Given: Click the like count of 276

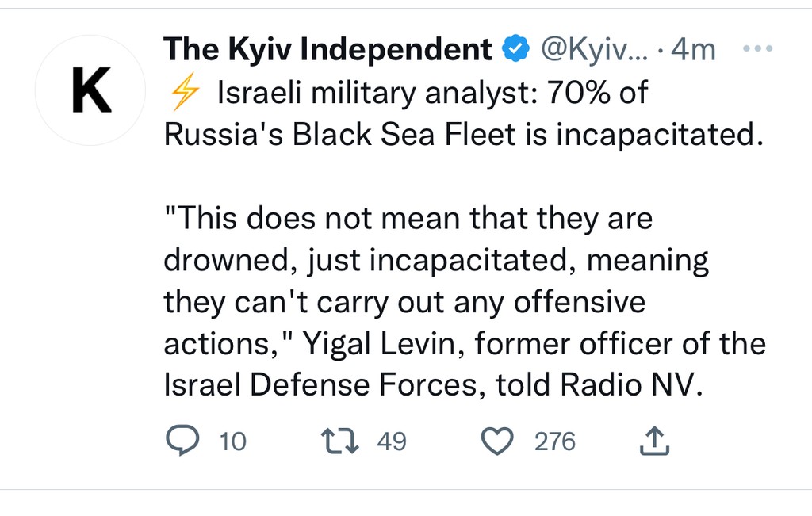Looking at the screenshot, I should pos(554,441).
